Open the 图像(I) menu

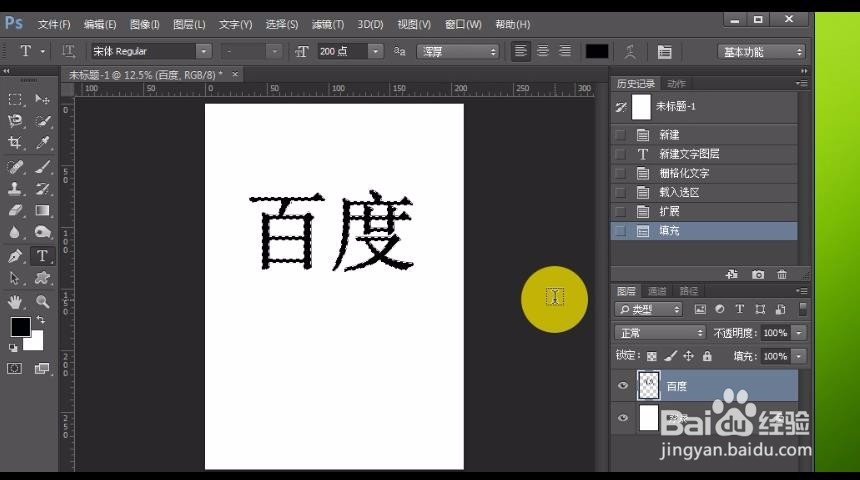(x=144, y=25)
